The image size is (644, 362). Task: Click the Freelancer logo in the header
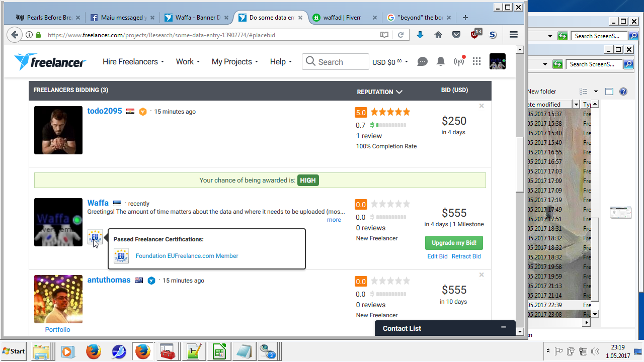50,62
